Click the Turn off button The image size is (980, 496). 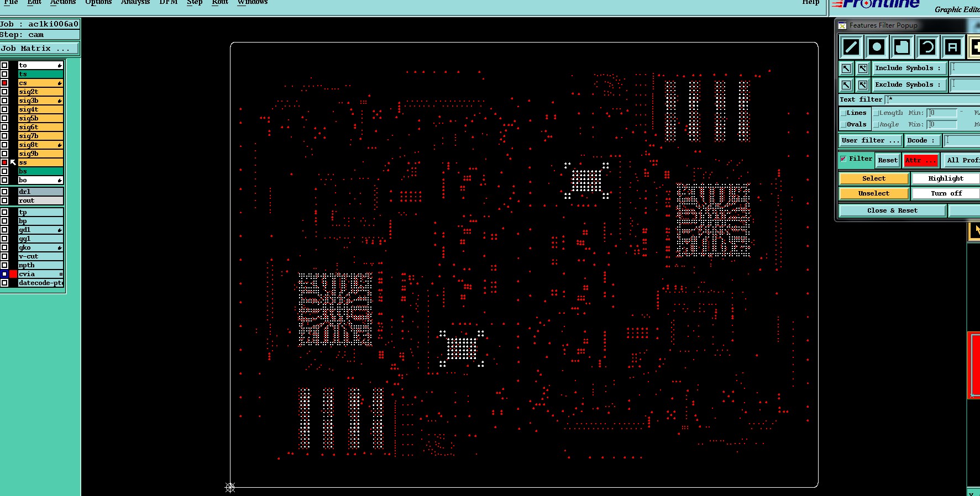click(946, 193)
